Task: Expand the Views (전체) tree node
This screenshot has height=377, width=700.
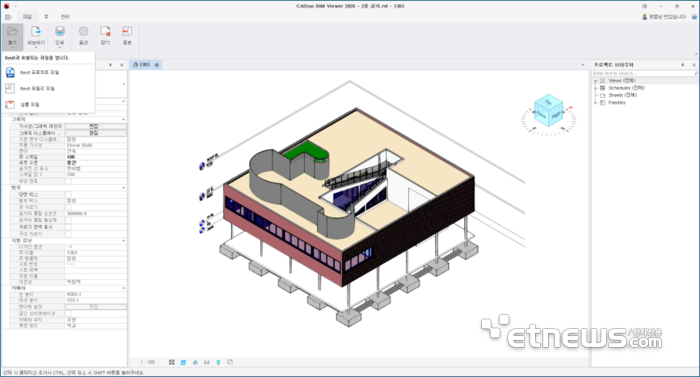Action: click(x=596, y=81)
